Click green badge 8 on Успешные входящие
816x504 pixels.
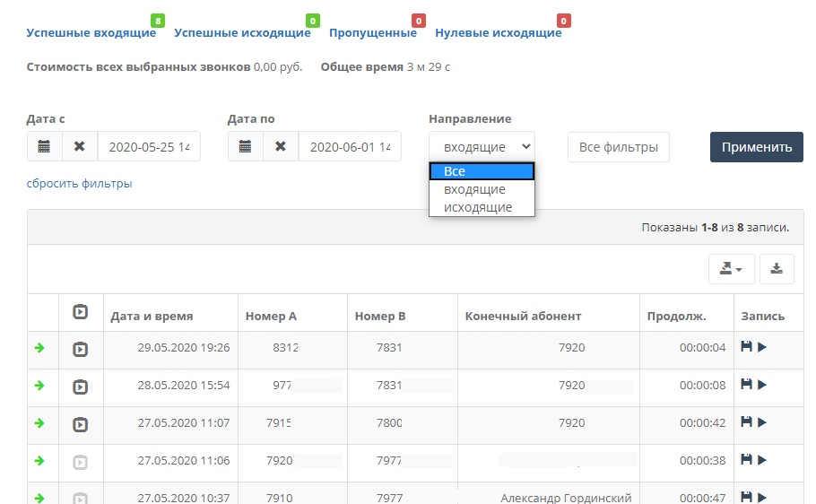[x=158, y=21]
